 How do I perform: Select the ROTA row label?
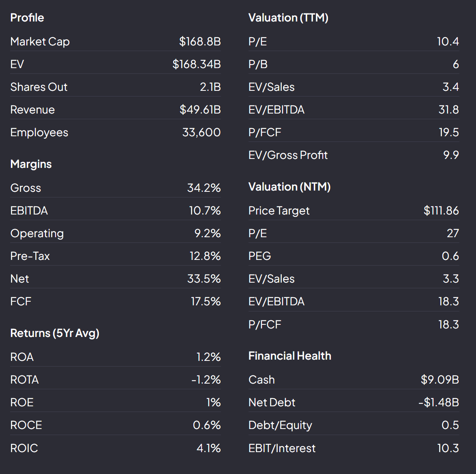click(25, 380)
